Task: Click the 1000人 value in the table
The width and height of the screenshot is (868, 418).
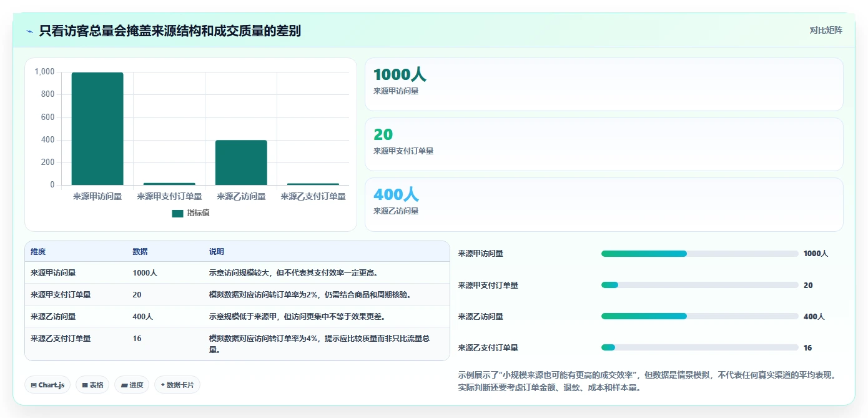Action: pyautogui.click(x=145, y=272)
